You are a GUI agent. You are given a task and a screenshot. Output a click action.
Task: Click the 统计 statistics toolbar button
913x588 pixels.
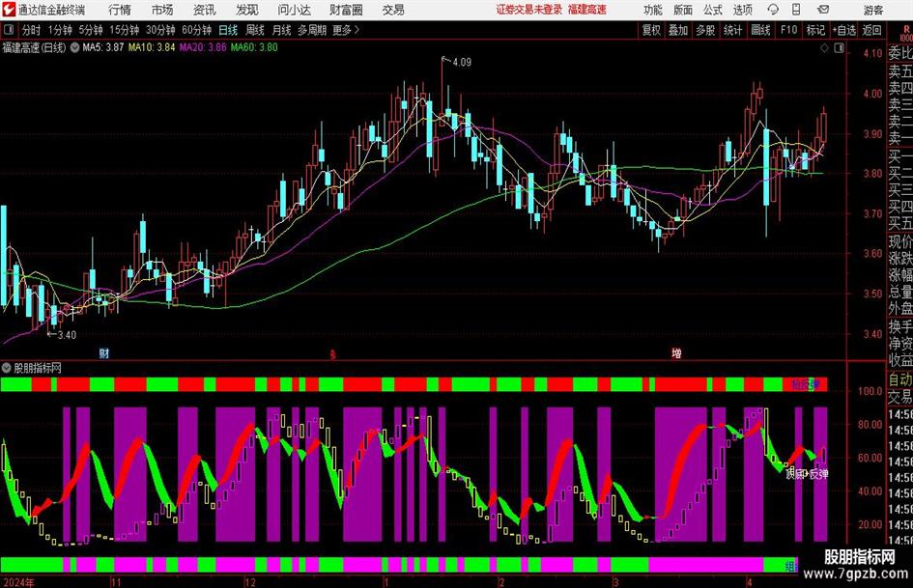point(732,30)
